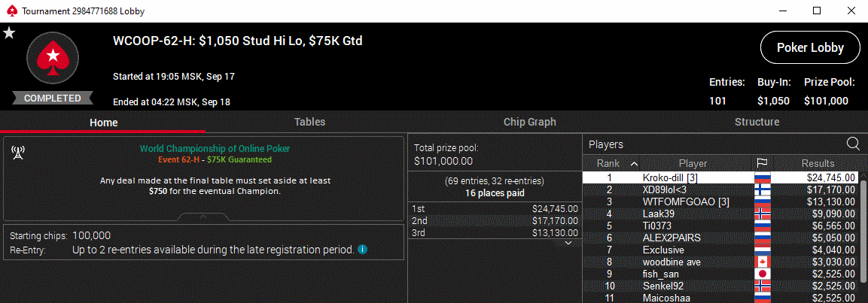Expand the prize payouts list chevron

(569, 242)
